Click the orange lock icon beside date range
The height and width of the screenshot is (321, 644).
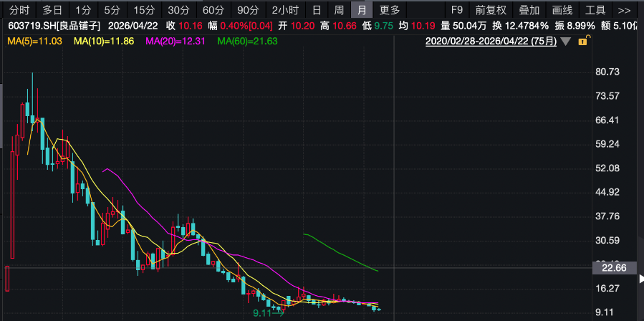582,42
